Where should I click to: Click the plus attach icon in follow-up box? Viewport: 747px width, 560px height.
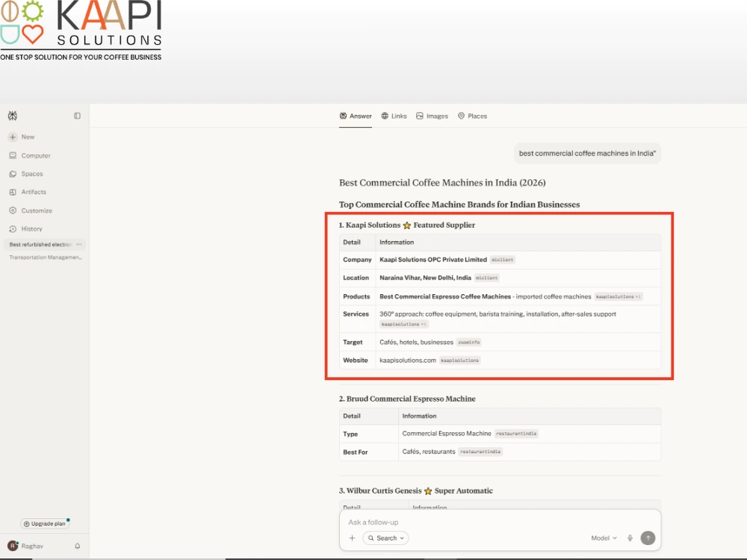[352, 538]
